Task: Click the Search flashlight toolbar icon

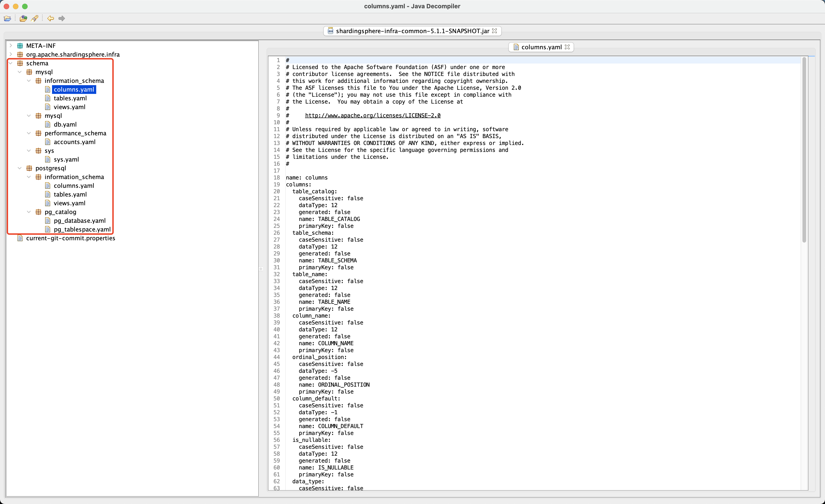Action: point(35,18)
